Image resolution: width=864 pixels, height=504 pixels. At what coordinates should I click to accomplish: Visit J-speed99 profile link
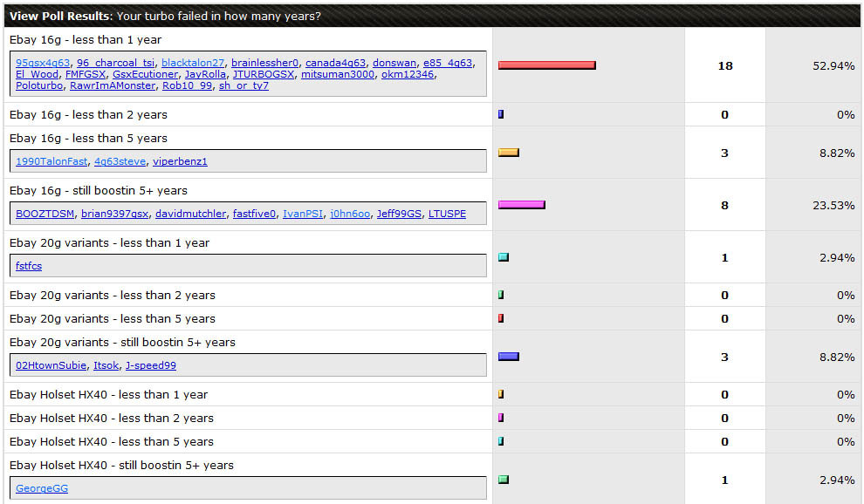pos(151,365)
